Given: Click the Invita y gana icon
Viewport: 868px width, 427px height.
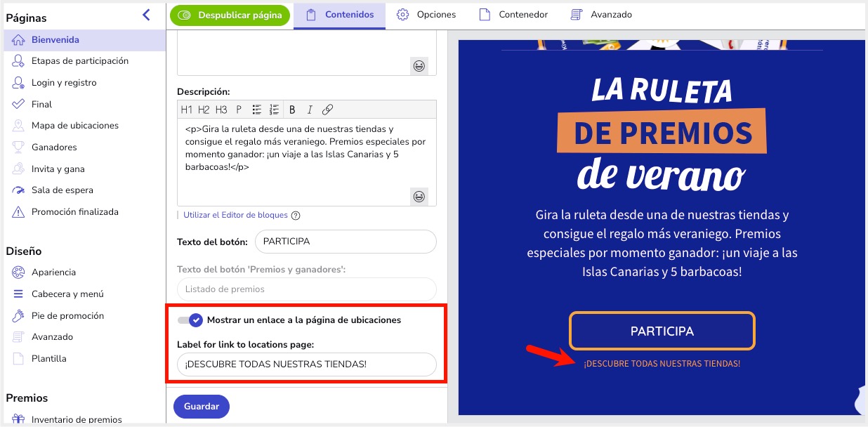Looking at the screenshot, I should pyautogui.click(x=18, y=169).
